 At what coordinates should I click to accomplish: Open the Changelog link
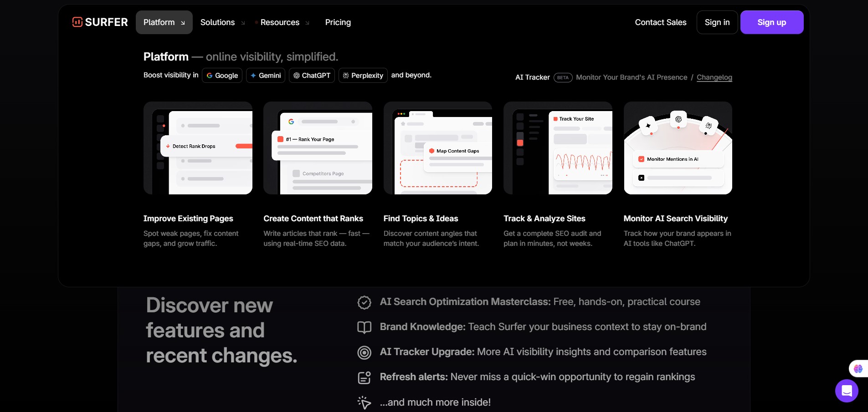pyautogui.click(x=714, y=77)
